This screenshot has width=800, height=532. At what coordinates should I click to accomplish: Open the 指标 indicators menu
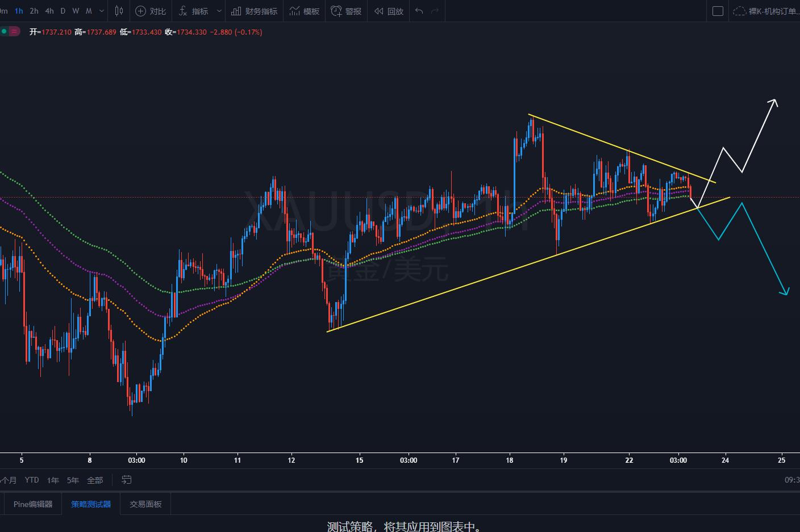pos(194,11)
